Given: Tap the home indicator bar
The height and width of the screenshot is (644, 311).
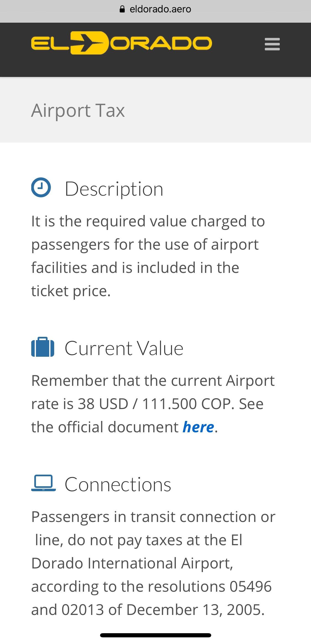Looking at the screenshot, I should coord(155,635).
